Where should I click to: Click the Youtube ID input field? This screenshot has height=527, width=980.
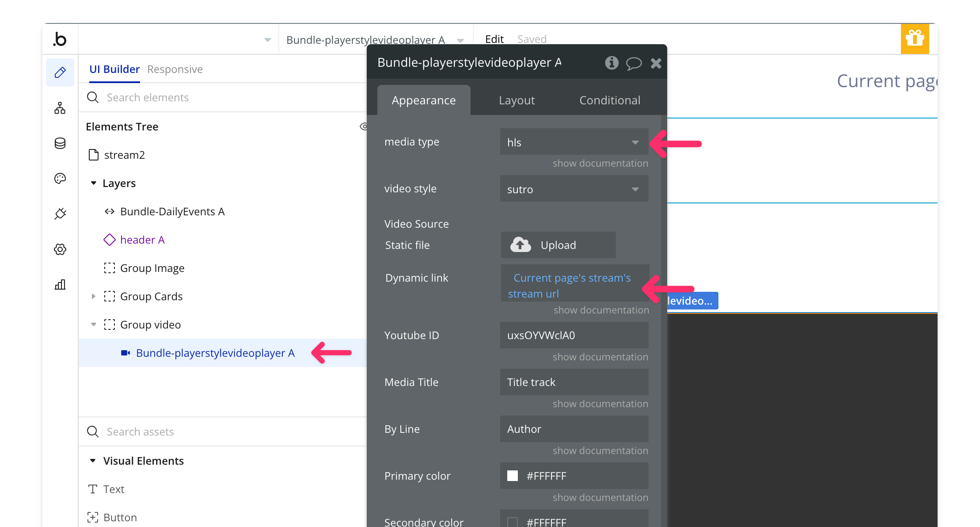pos(574,335)
